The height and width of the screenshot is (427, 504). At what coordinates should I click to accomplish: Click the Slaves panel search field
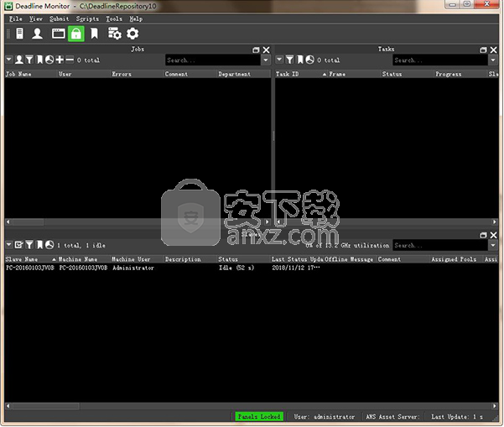click(x=440, y=245)
